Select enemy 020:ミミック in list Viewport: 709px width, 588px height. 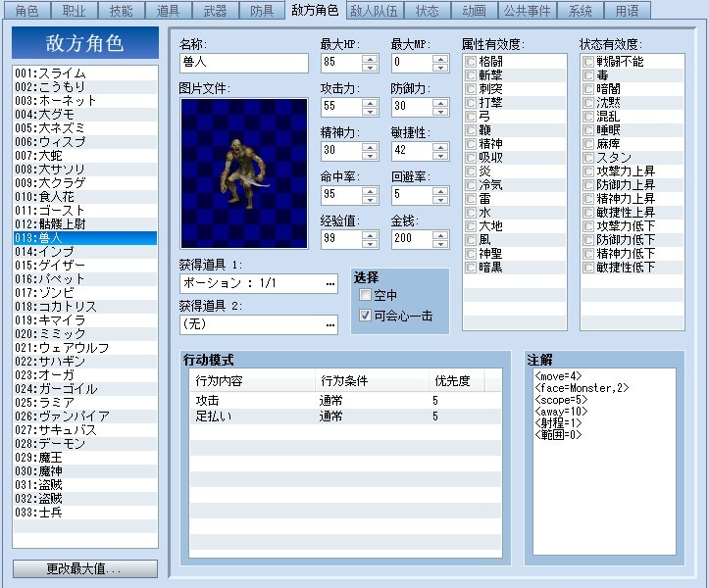coord(85,334)
